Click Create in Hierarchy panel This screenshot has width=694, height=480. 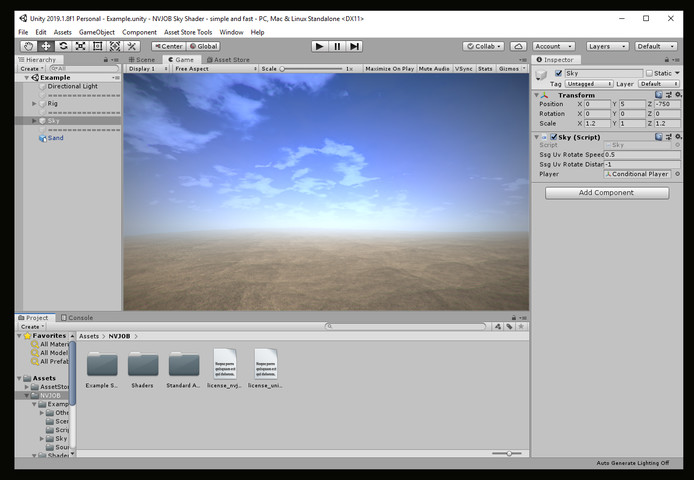click(31, 69)
